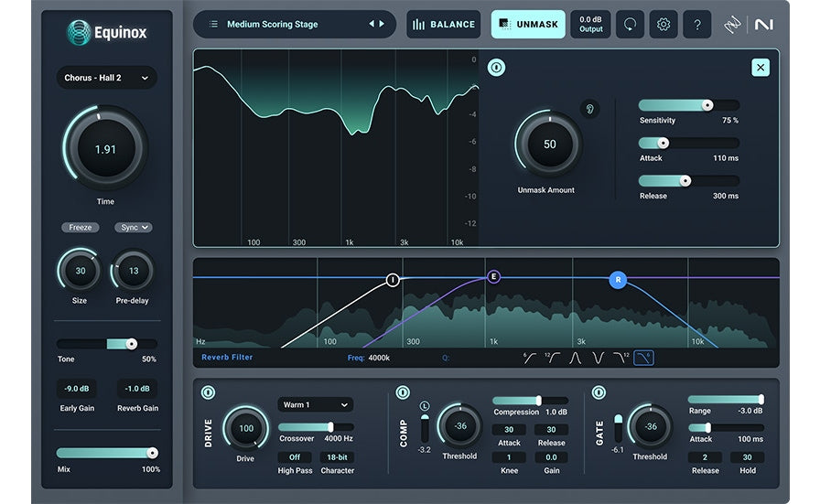820x504 pixels.
Task: Toggle the Comp module power button
Action: point(403,392)
